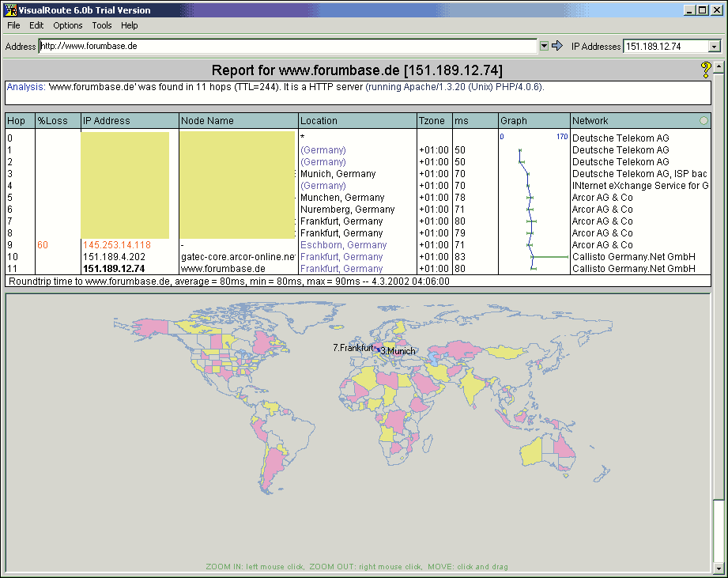This screenshot has height=578, width=728.
Task: Open the Edit menu
Action: click(x=36, y=25)
